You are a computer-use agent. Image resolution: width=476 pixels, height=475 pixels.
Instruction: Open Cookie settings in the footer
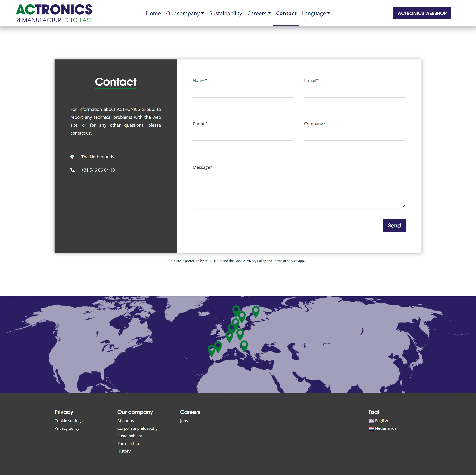click(x=68, y=421)
